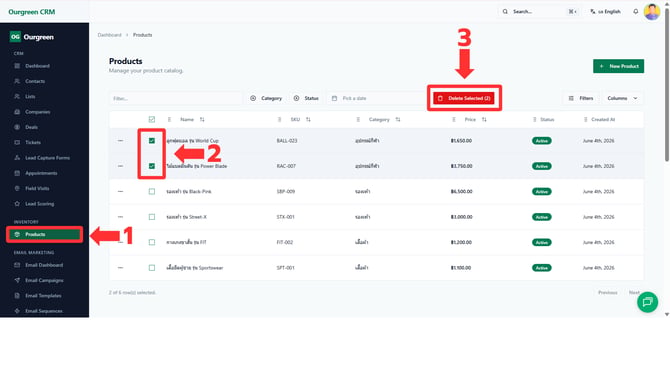The height and width of the screenshot is (376, 670).
Task: Click the Active badge in FIT-002 row
Action: click(x=541, y=242)
